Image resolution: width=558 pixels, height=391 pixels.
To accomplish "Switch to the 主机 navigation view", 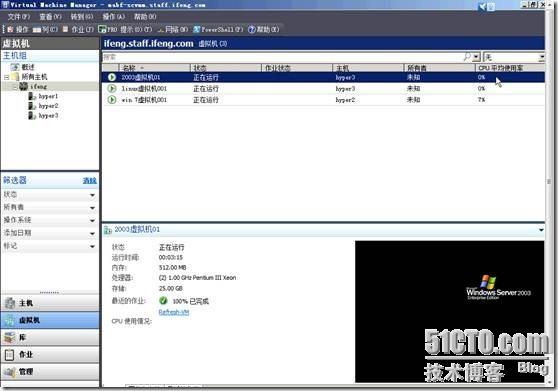I will pos(50,303).
